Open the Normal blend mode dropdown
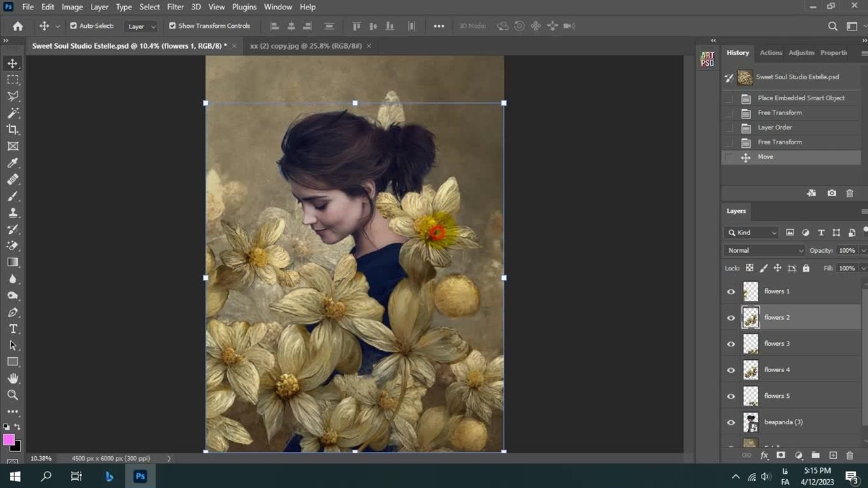 coord(764,250)
